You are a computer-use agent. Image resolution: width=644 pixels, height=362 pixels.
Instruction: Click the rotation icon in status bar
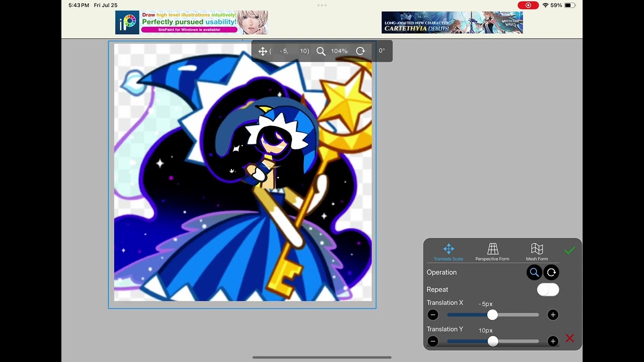click(360, 51)
